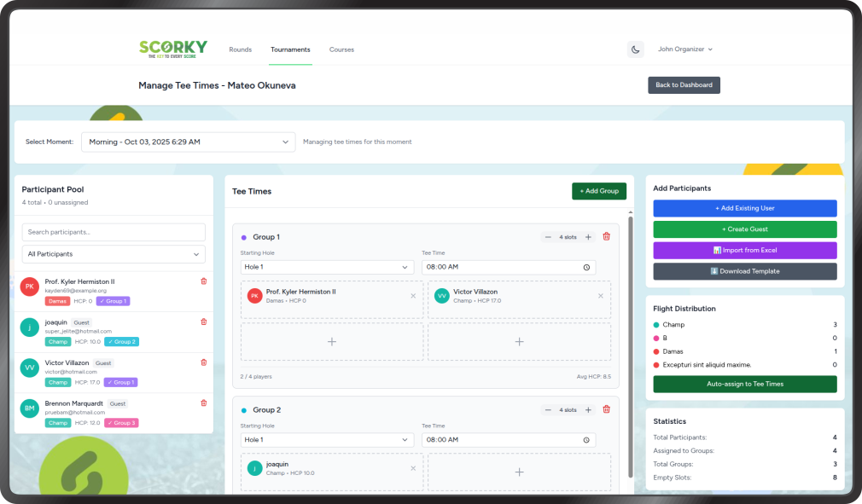Image resolution: width=862 pixels, height=504 pixels.
Task: Open John Organizer user menu
Action: point(684,49)
